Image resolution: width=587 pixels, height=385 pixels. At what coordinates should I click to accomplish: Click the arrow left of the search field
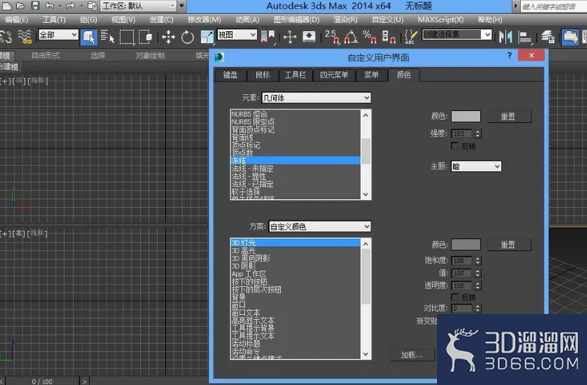[x=516, y=6]
